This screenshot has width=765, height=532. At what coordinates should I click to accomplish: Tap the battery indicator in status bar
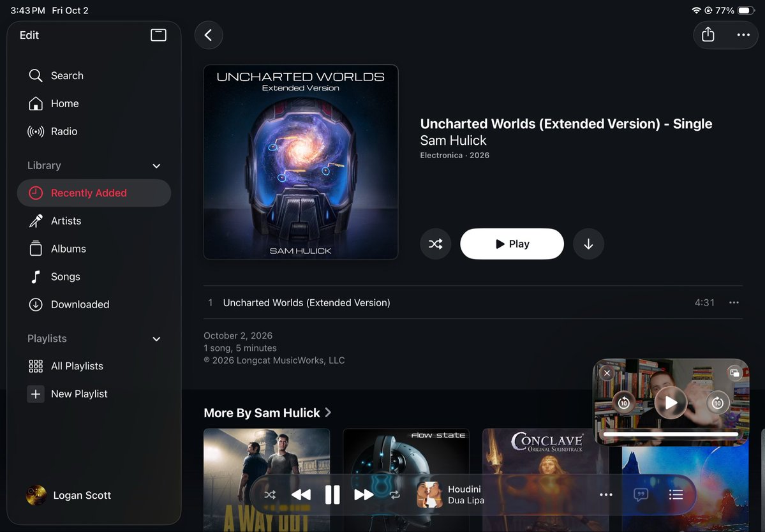[x=746, y=10]
